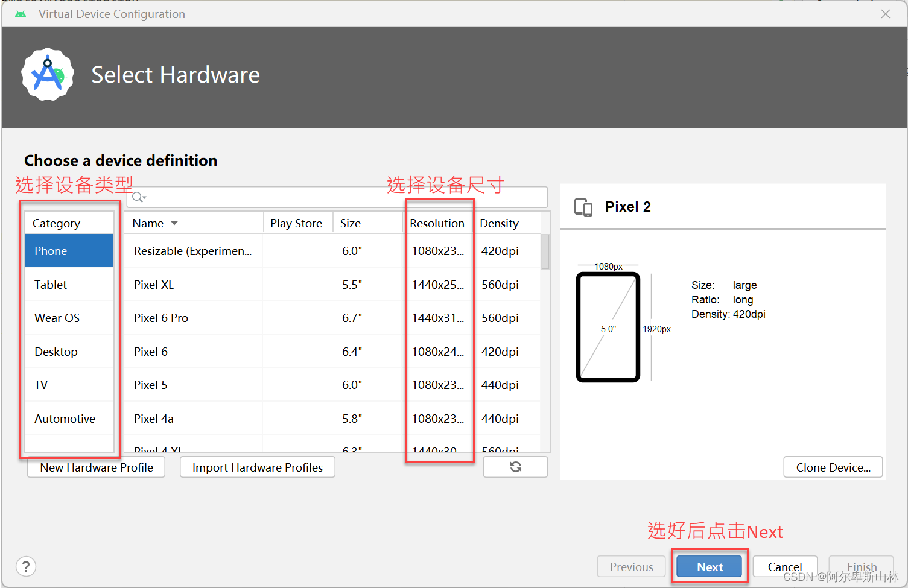
Task: Click the Android icon in title bar
Action: [x=21, y=14]
